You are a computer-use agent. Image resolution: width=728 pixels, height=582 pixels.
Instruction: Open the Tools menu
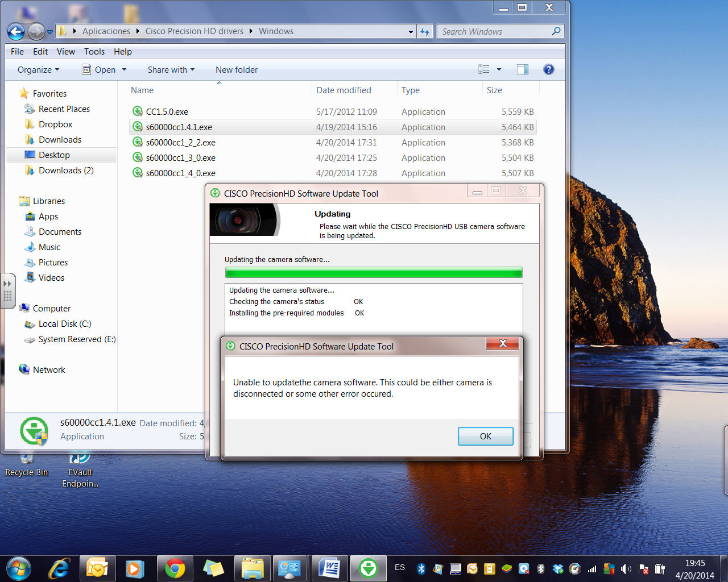(94, 51)
